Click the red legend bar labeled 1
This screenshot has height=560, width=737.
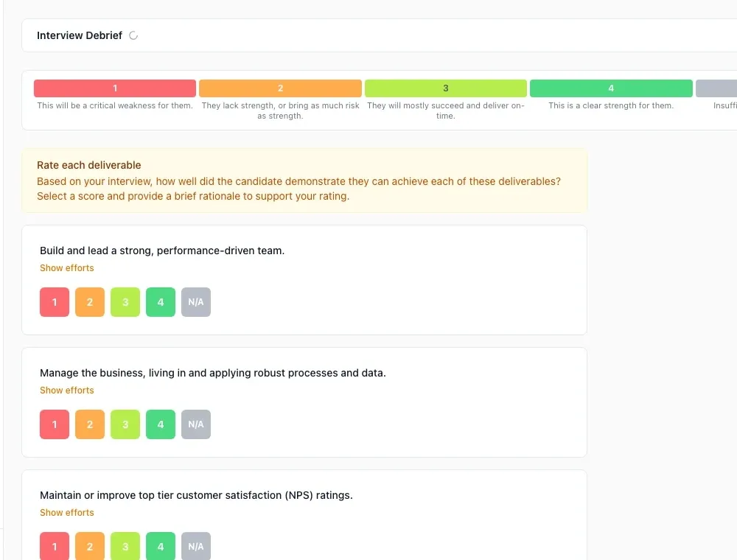coord(115,88)
